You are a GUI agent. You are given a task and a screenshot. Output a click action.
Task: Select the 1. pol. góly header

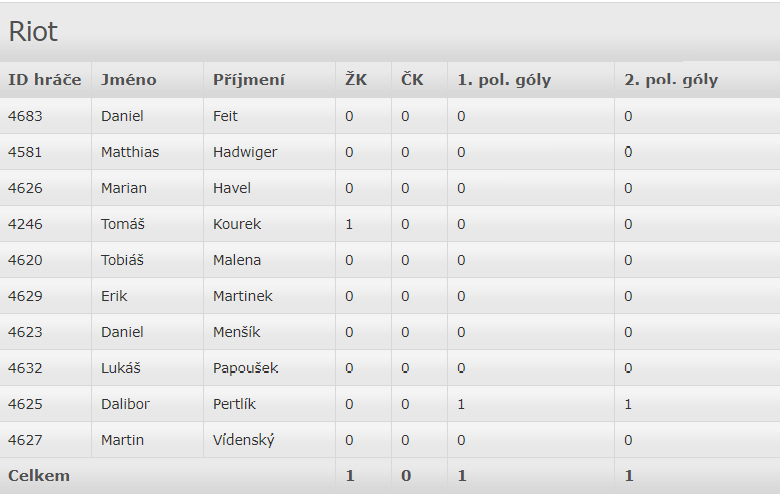pos(504,80)
